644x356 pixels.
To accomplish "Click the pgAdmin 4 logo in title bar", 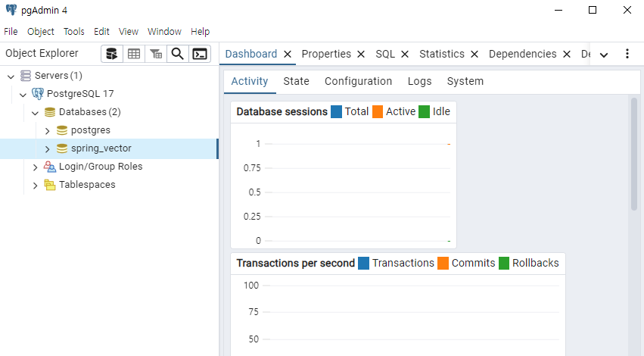I will pyautogui.click(x=11, y=10).
